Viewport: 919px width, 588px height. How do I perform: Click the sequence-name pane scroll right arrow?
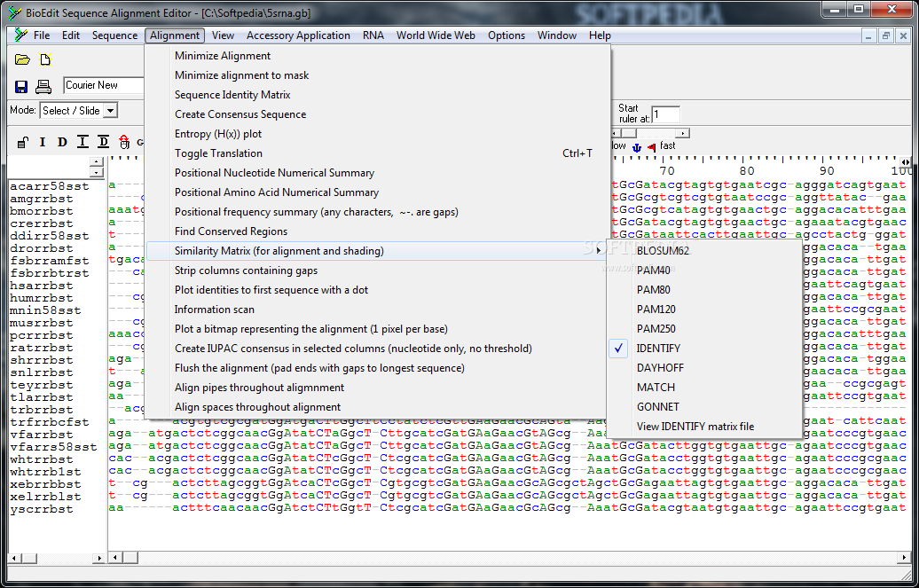(x=99, y=558)
